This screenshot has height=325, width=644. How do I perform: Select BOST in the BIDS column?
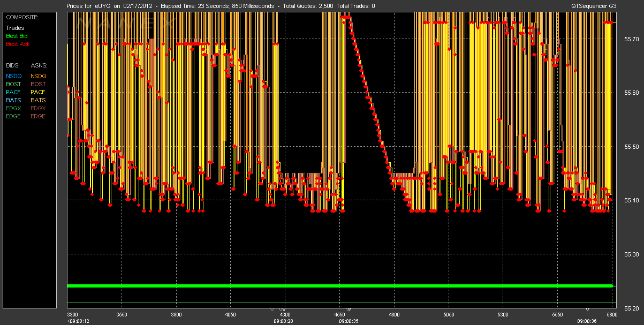(x=14, y=84)
